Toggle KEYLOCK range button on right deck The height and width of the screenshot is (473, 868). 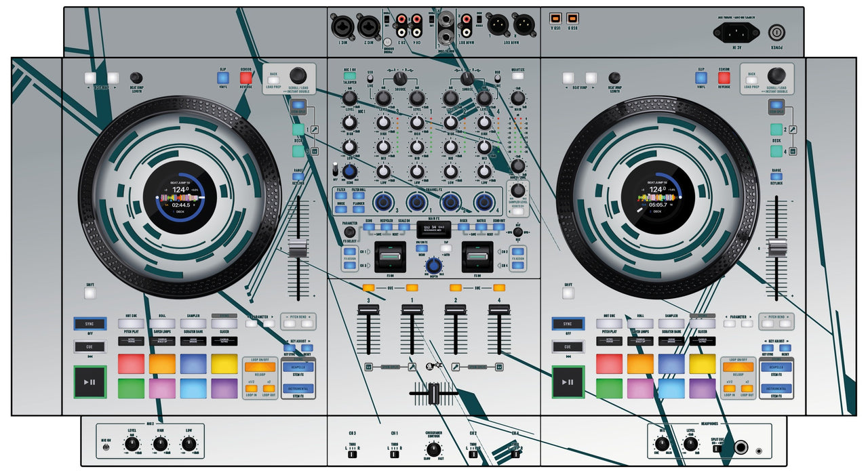pos(776,178)
